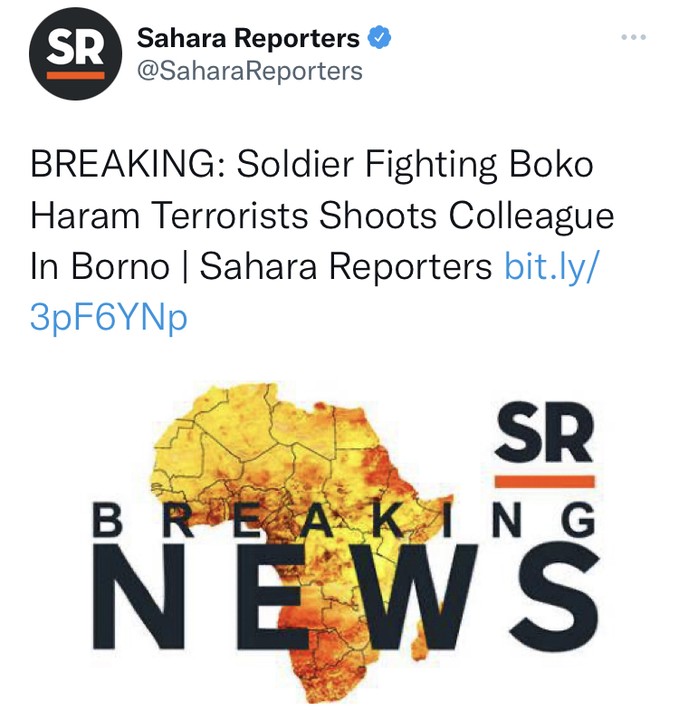Click the orange bar in profile avatar
The image size is (679, 720).
click(76, 73)
